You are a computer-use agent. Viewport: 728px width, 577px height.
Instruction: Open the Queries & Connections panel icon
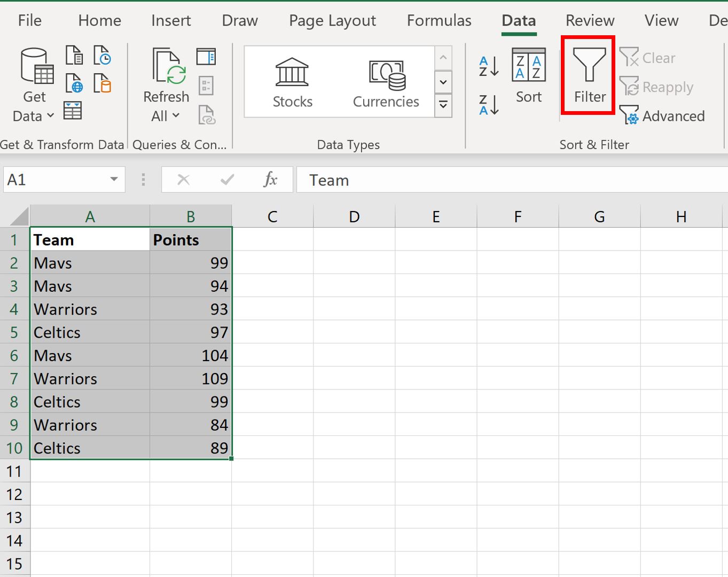207,56
